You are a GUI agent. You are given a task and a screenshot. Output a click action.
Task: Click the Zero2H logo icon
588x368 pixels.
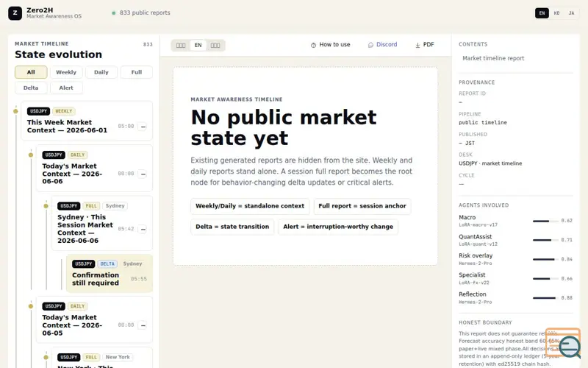[x=15, y=13]
